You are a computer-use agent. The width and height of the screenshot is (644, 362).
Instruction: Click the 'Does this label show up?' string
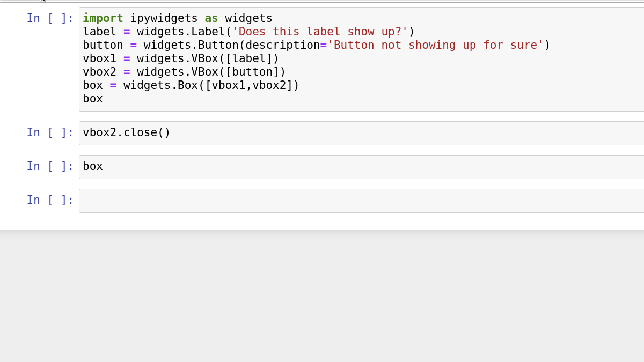(320, 31)
